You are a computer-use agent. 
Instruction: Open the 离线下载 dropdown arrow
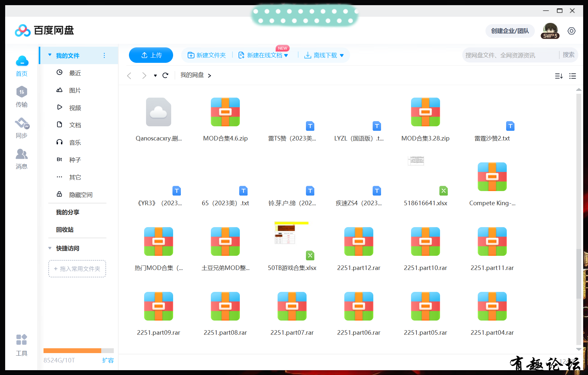[x=342, y=55]
